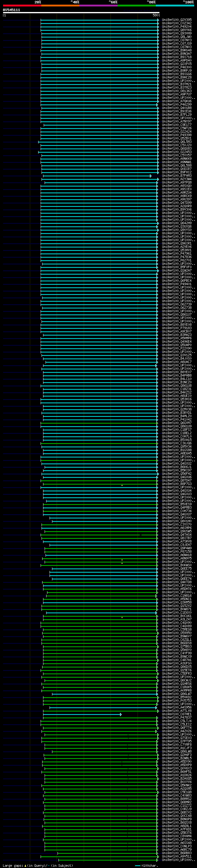The width and height of the screenshot is (197, 868).
Task: View hit UniRef100_Q40188
Action: click(x=177, y=108)
